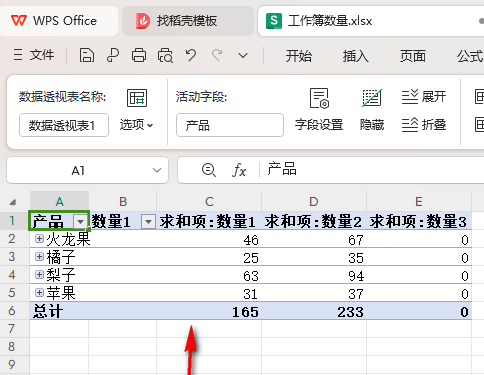Click the Redo arrow
The image size is (484, 375).
[217, 55]
